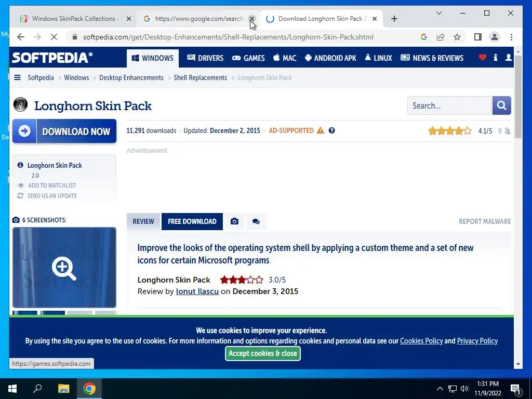This screenshot has width=532, height=399.
Task: Open Chrome's three-dot menu
Action: coord(511,37)
